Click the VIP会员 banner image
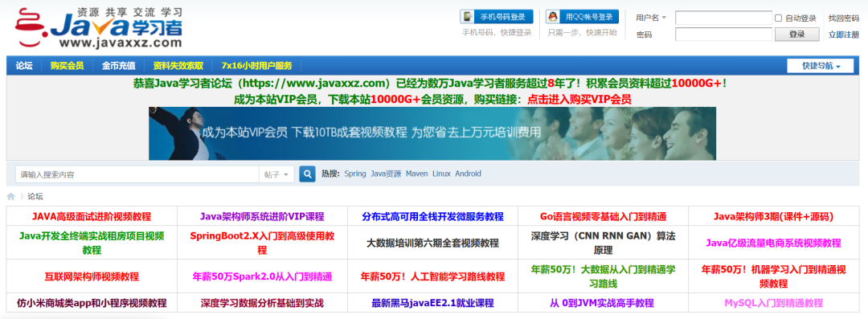Viewport: 868px width, 319px height. pos(432,133)
